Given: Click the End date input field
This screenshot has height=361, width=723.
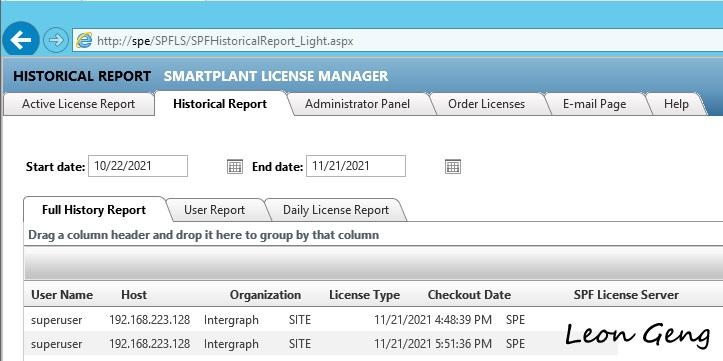Looking at the screenshot, I should tap(356, 166).
